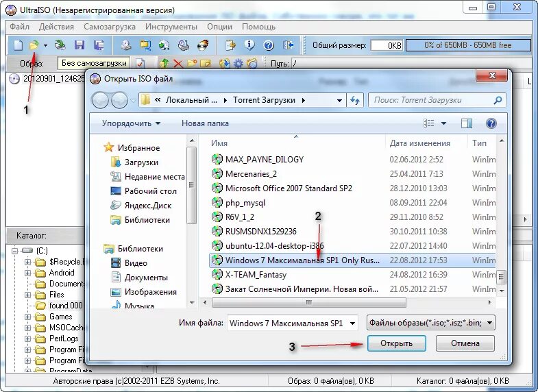Image resolution: width=538 pixels, height=392 pixels.
Task: Open the Инструменты menu
Action: click(x=171, y=27)
